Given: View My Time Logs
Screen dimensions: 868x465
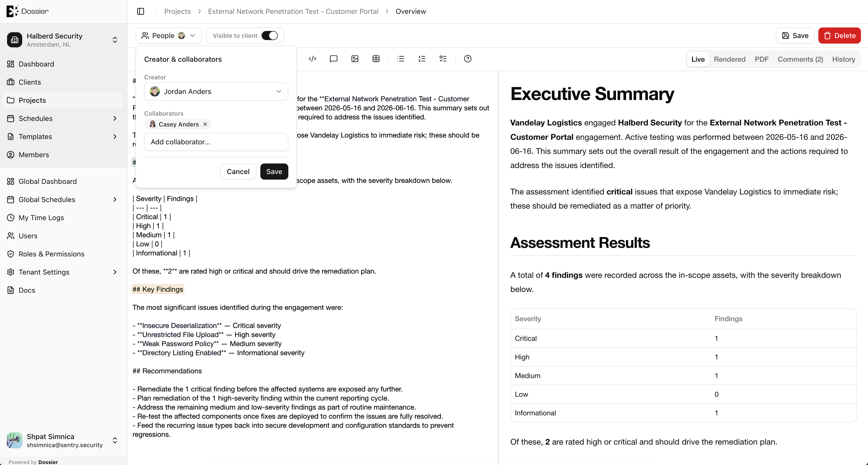Looking at the screenshot, I should [x=63, y=218].
